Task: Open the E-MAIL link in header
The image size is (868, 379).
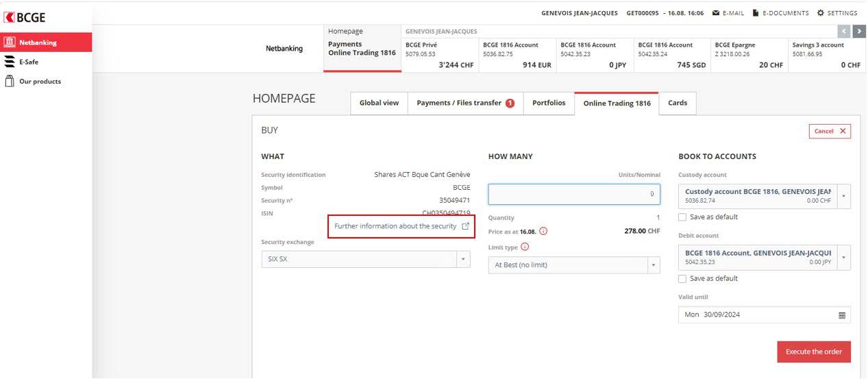Action: (x=733, y=13)
